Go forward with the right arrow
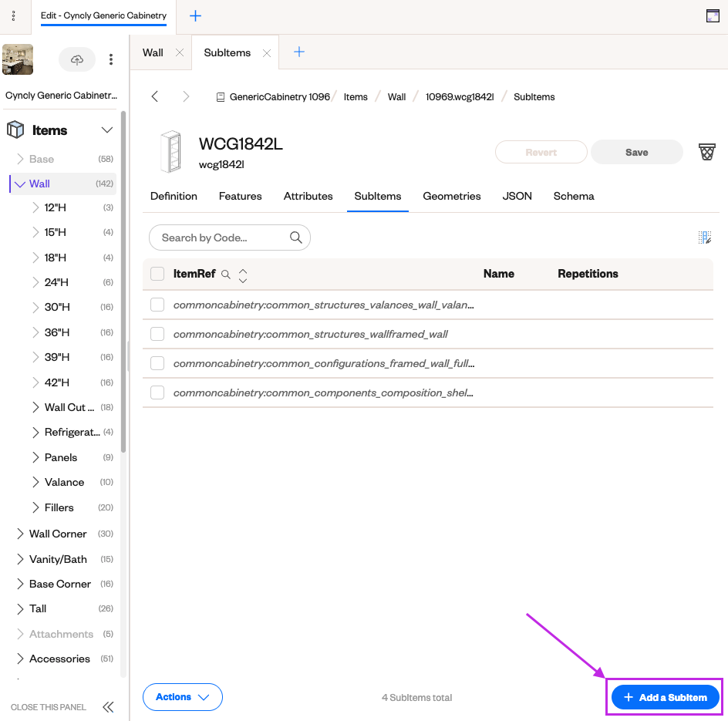The width and height of the screenshot is (728, 721). 186,96
